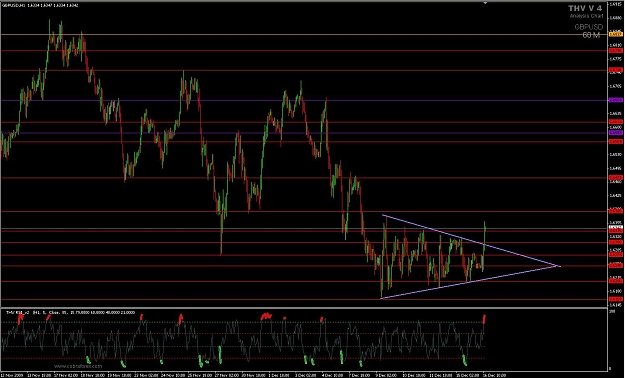
Task: Click the GBPUSD,H1 OHLC info text
Action: (x=40, y=5)
